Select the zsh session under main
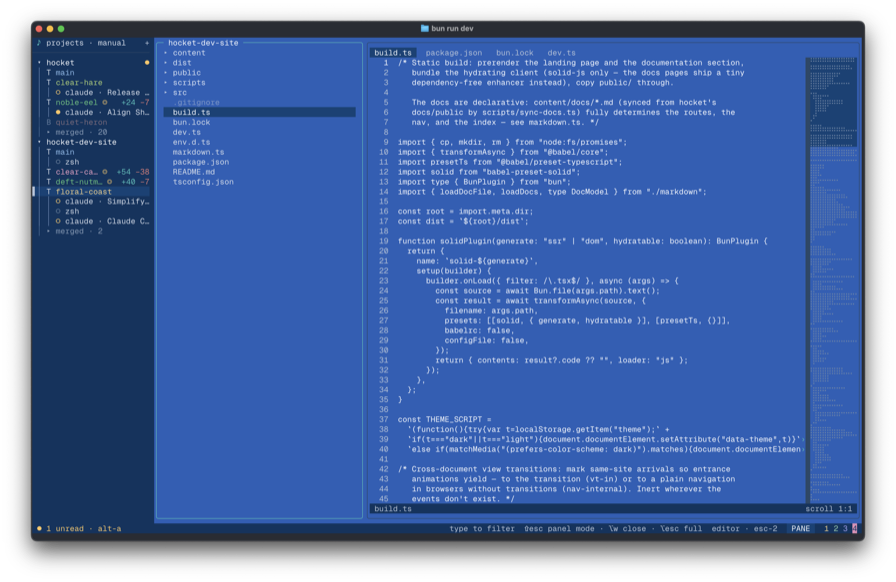The image size is (896, 582). 72,162
